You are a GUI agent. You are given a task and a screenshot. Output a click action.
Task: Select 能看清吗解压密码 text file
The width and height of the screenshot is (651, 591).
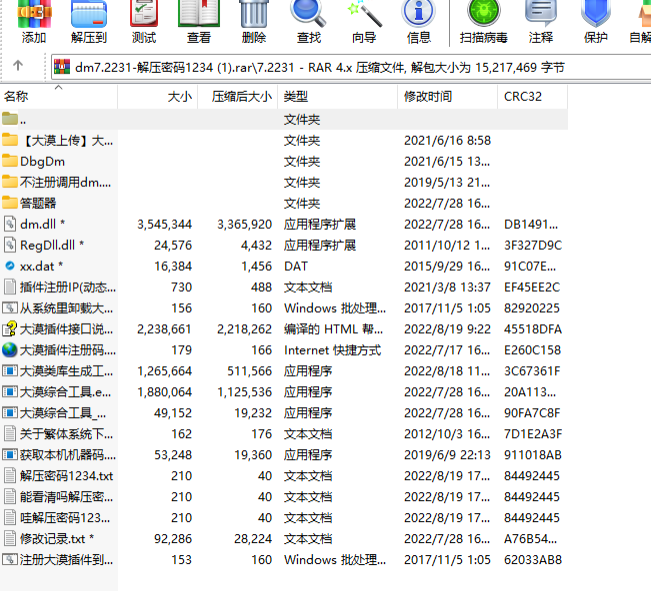click(x=58, y=496)
